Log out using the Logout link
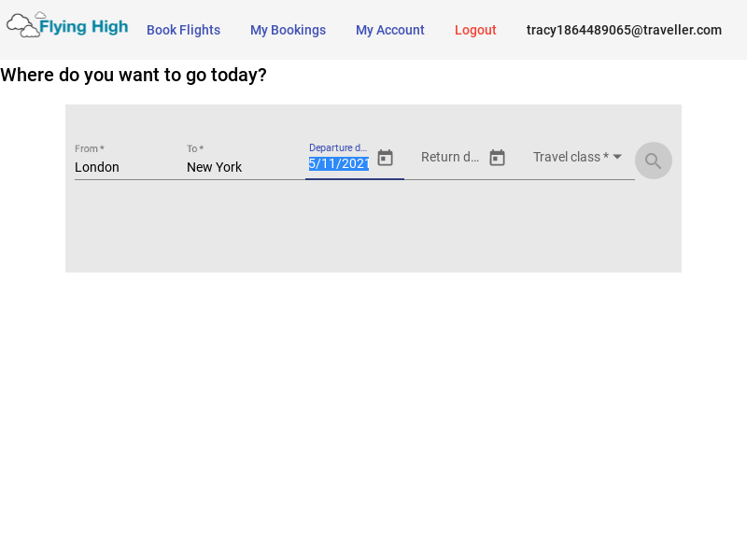 coord(475,30)
